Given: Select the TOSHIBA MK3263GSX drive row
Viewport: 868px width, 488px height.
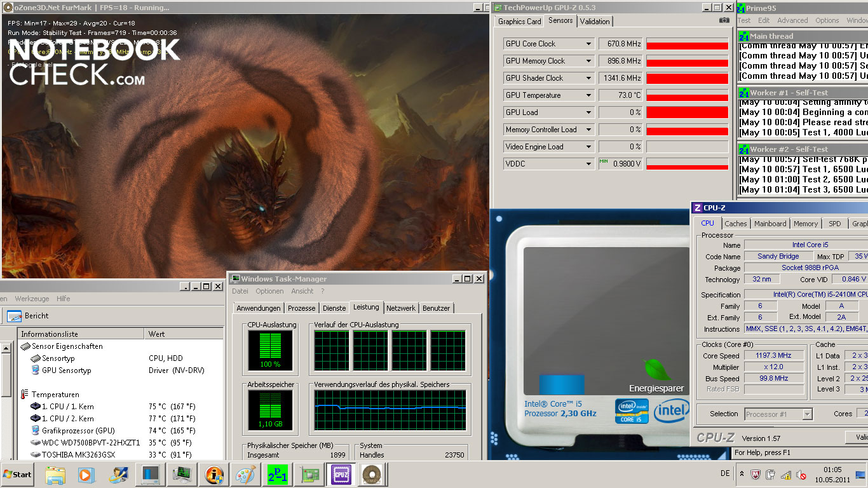Looking at the screenshot, I should tap(121, 454).
